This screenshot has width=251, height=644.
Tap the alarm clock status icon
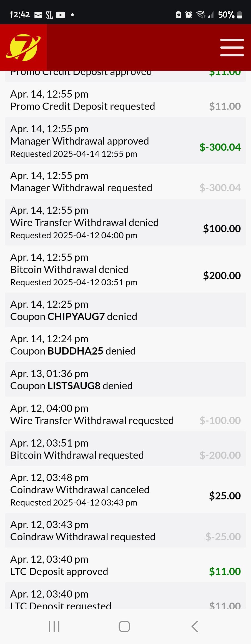[x=189, y=15]
